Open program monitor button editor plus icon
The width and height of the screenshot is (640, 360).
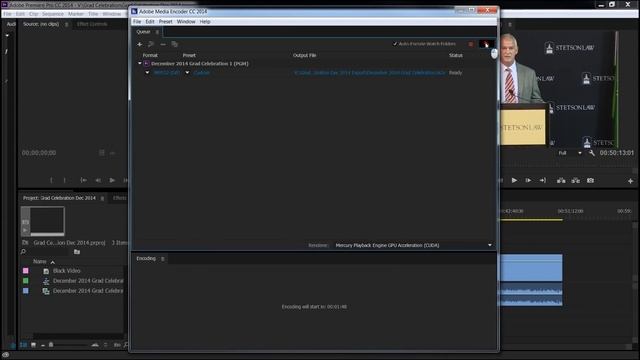(630, 181)
